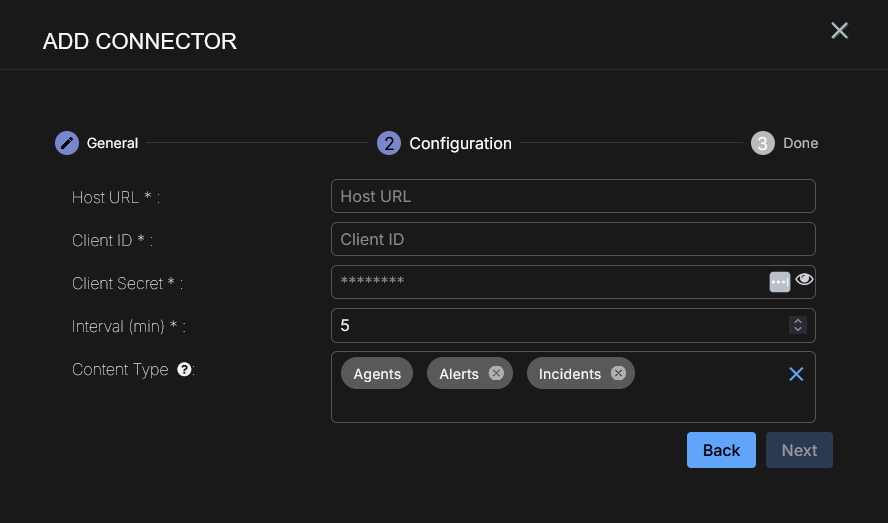Go back with the Back button
Screen dimensions: 888x523
coord(721,450)
